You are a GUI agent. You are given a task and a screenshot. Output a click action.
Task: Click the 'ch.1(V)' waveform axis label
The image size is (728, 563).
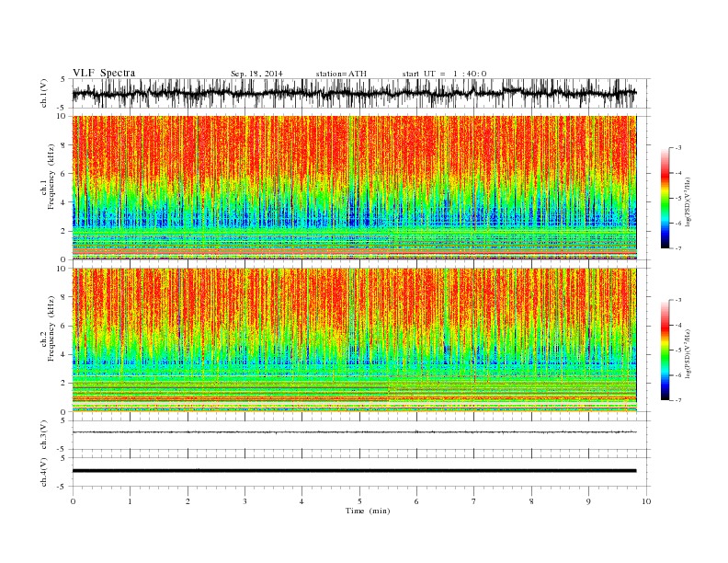(44, 93)
